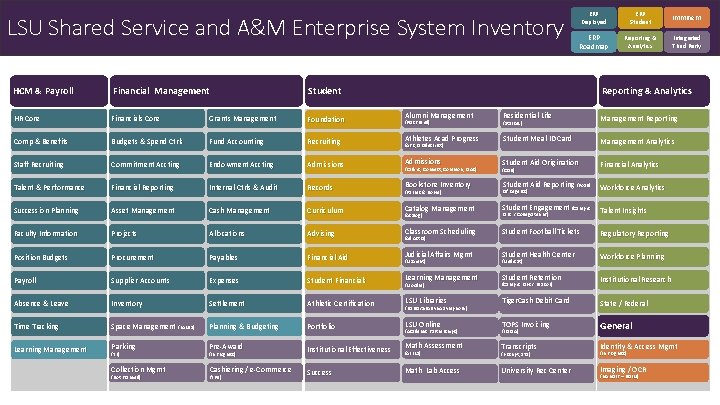
Task: Select Talent & Performance box
Action: pos(59,187)
